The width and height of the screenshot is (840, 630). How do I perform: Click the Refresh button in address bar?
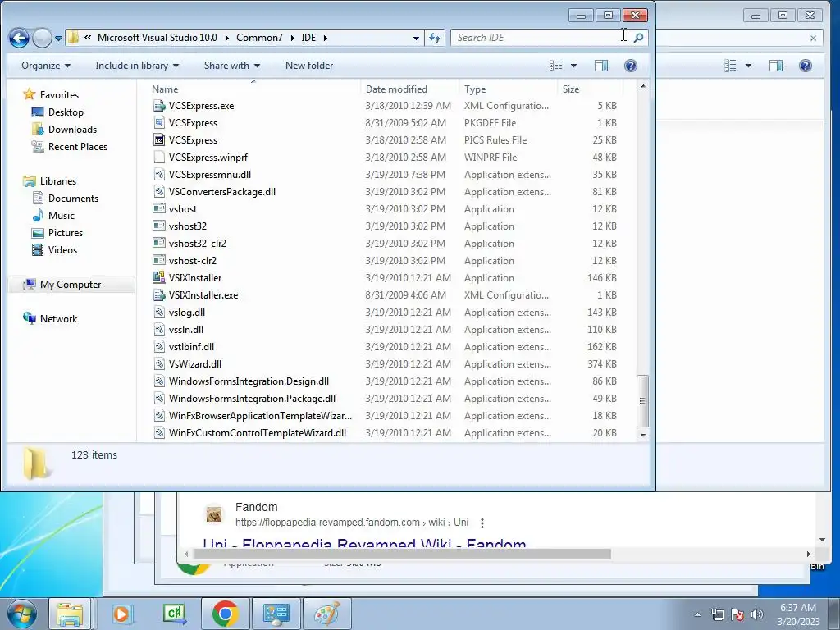435,38
